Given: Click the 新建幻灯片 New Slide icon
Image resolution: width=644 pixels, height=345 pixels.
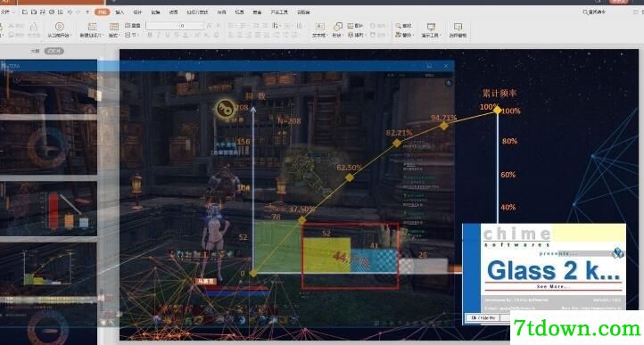Looking at the screenshot, I should click(x=92, y=27).
